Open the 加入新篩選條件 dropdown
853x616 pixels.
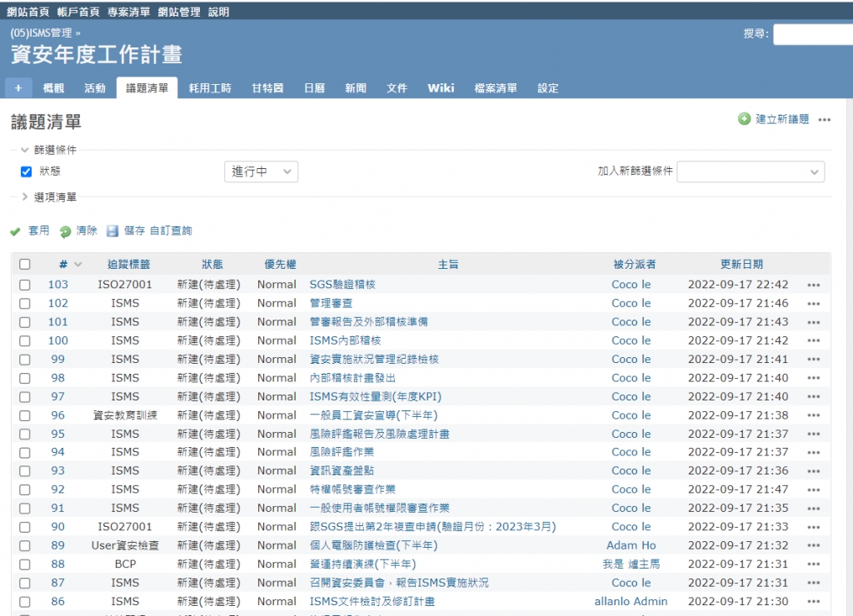point(751,171)
